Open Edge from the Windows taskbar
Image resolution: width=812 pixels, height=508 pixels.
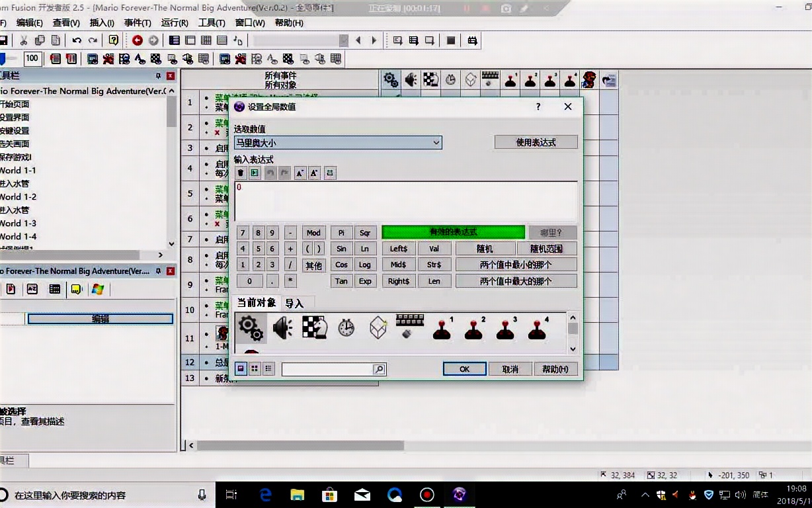266,495
